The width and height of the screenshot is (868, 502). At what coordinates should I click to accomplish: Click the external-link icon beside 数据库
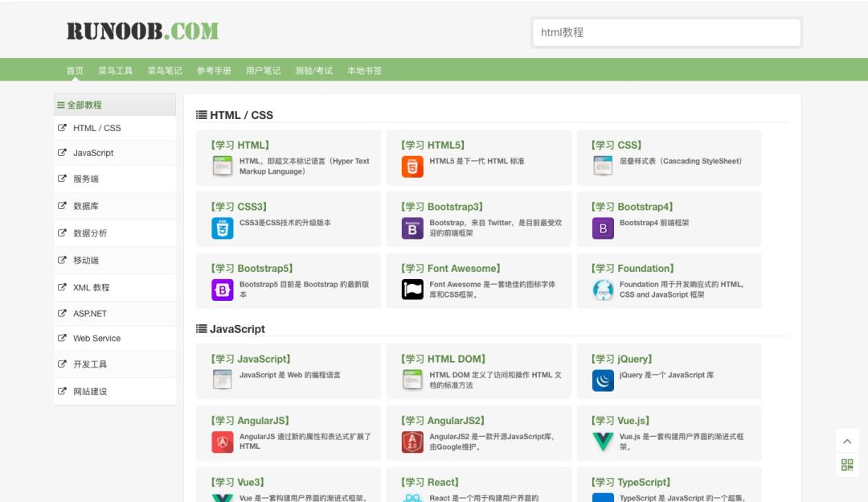point(62,206)
